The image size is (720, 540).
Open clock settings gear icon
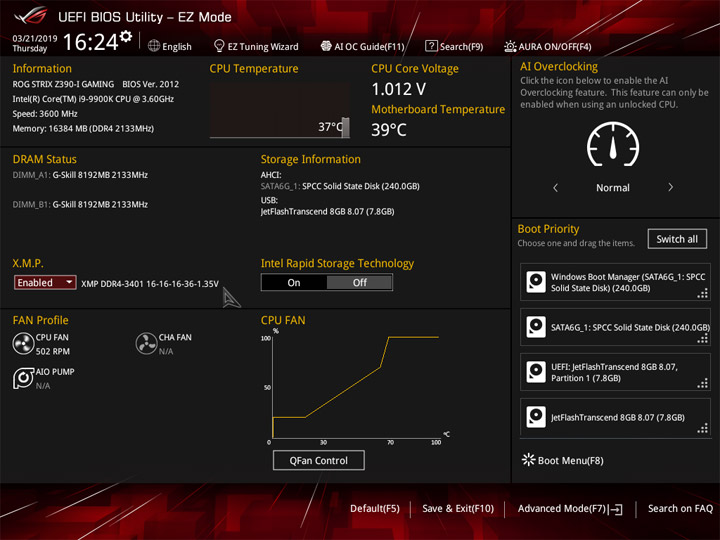point(126,36)
